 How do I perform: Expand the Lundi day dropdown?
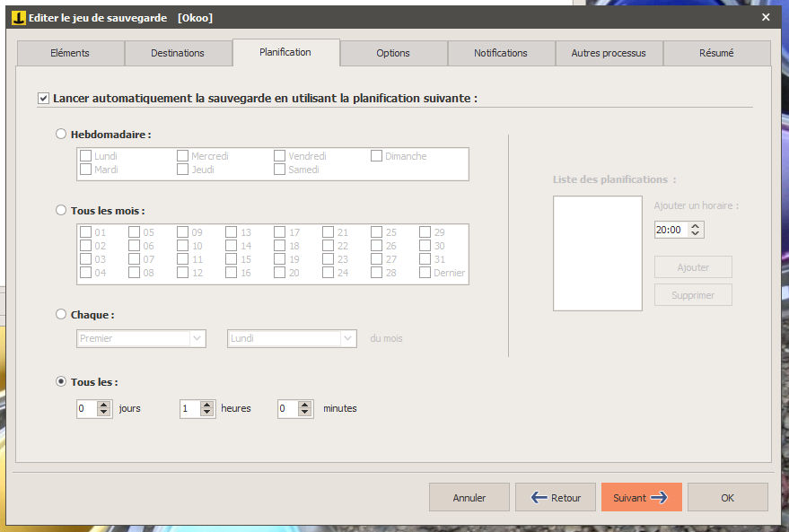[x=292, y=339]
